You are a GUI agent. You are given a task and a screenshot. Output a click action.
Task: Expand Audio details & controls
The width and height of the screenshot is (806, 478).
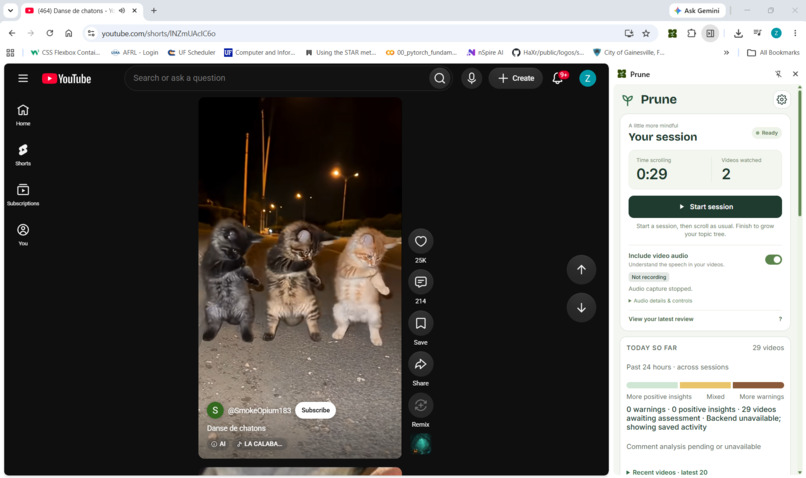coord(660,301)
